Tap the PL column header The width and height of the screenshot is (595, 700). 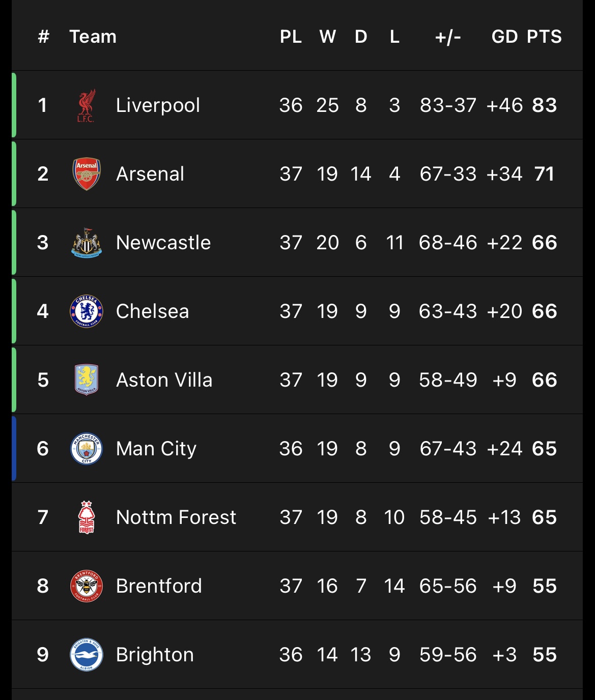coord(291,37)
